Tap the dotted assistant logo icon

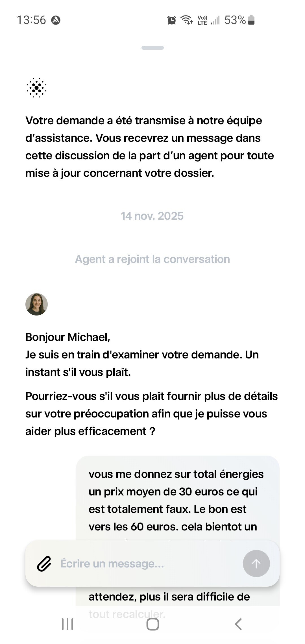36,88
